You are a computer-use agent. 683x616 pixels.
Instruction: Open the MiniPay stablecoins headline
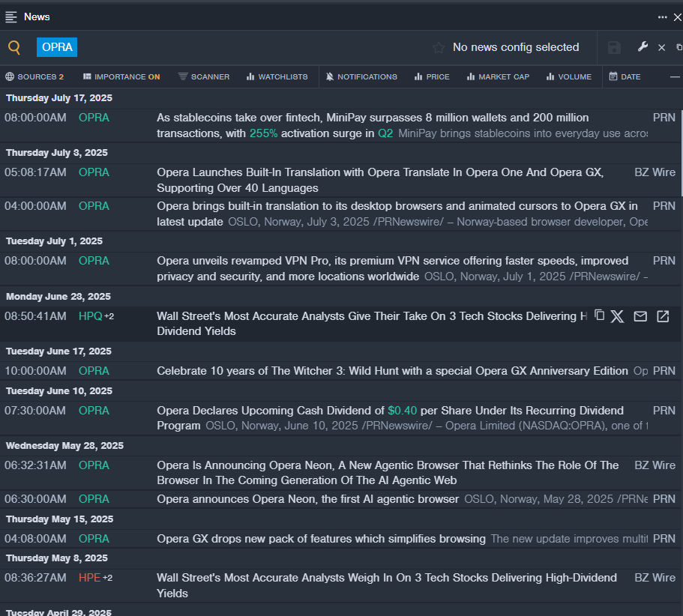[373, 125]
